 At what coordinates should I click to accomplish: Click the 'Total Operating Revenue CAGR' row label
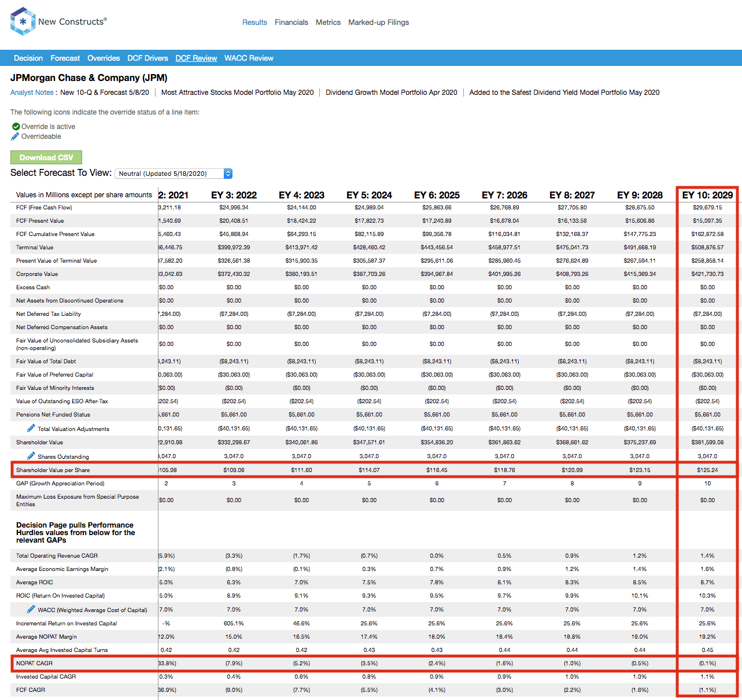click(57, 556)
